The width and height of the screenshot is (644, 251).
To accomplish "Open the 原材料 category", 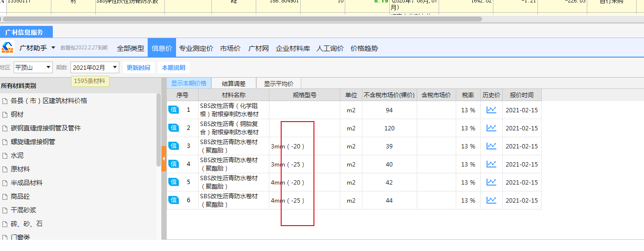I will (x=20, y=169).
